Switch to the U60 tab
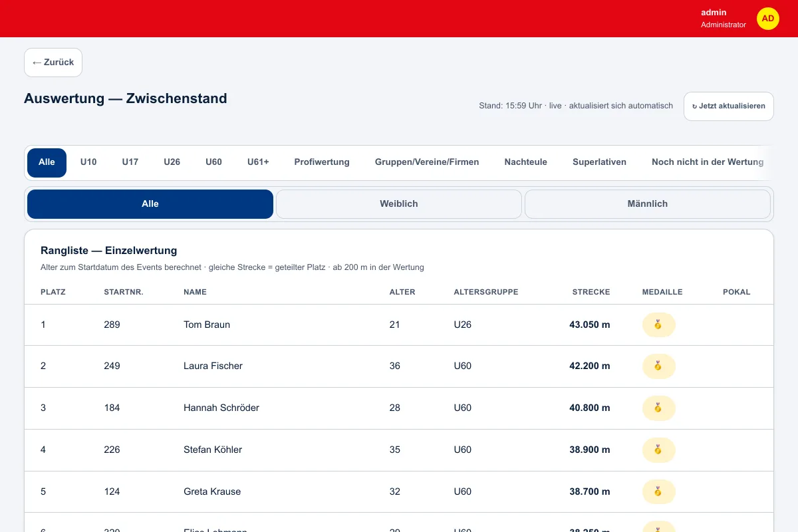Viewport: 798px width, 532px height. click(x=213, y=162)
